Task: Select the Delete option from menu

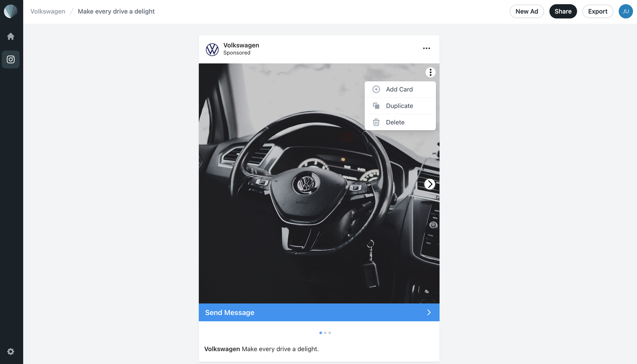Action: pyautogui.click(x=395, y=122)
